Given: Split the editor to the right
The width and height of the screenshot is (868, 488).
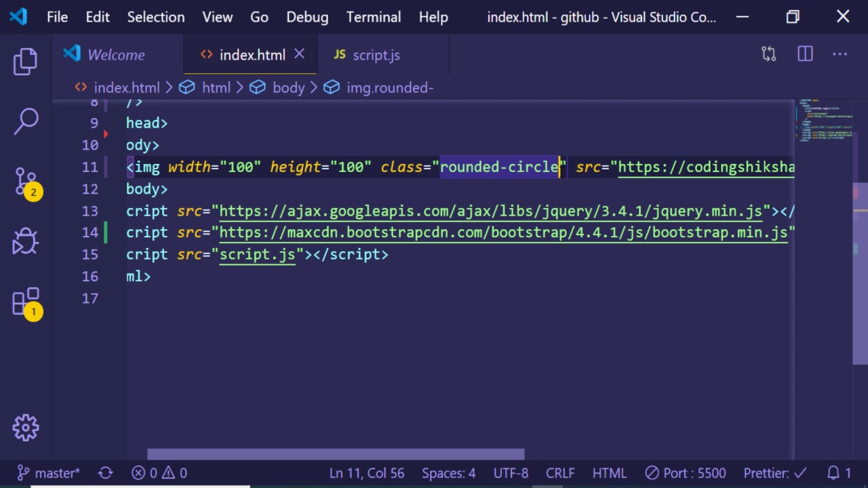Looking at the screenshot, I should point(805,54).
